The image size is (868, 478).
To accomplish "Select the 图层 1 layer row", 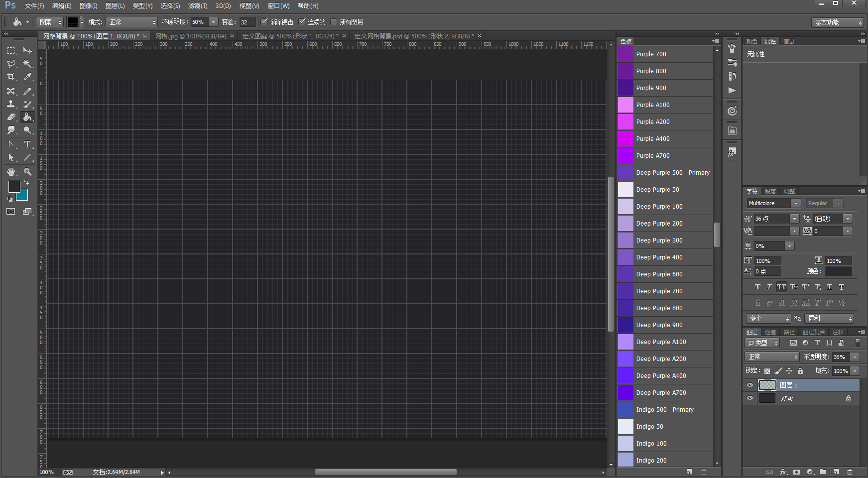I will coord(801,385).
